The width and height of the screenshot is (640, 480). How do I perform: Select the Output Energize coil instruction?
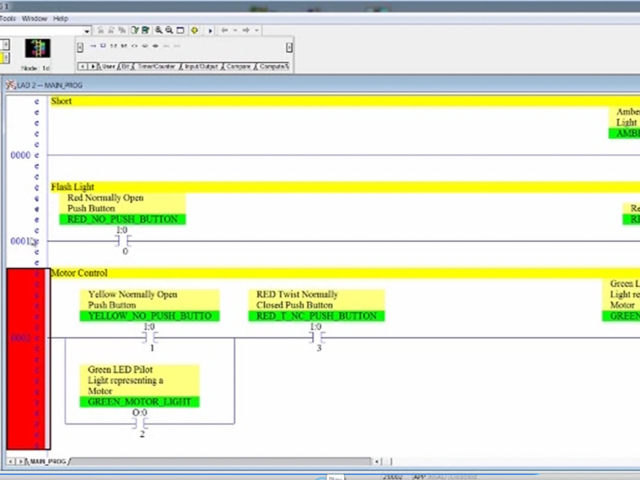point(134,46)
